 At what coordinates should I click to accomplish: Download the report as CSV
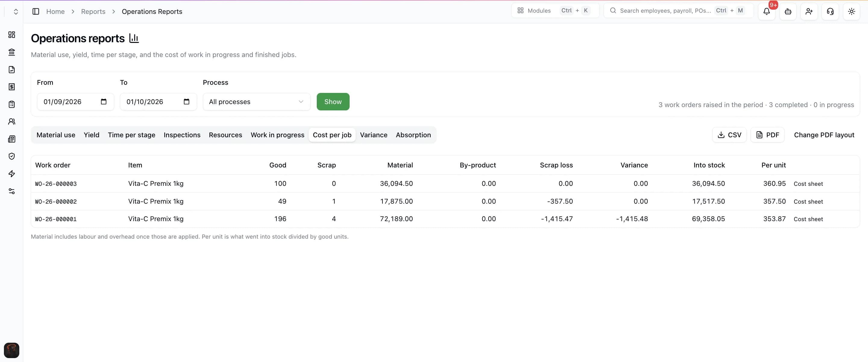click(729, 135)
